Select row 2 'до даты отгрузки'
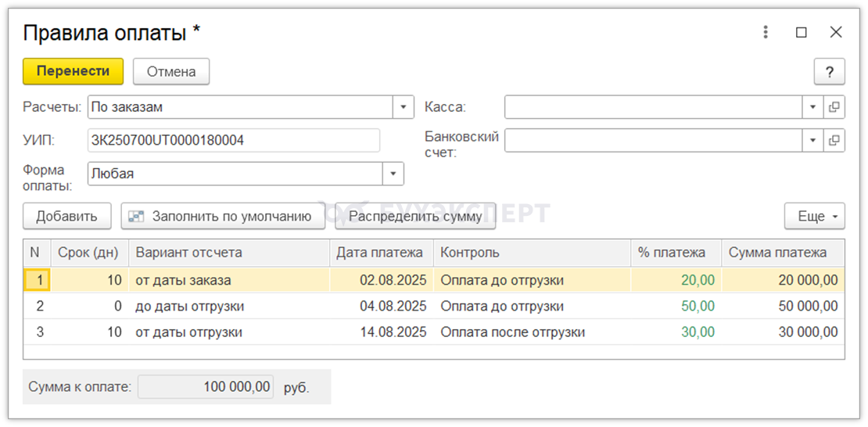Screen dimensions: 868x427 coord(190,307)
